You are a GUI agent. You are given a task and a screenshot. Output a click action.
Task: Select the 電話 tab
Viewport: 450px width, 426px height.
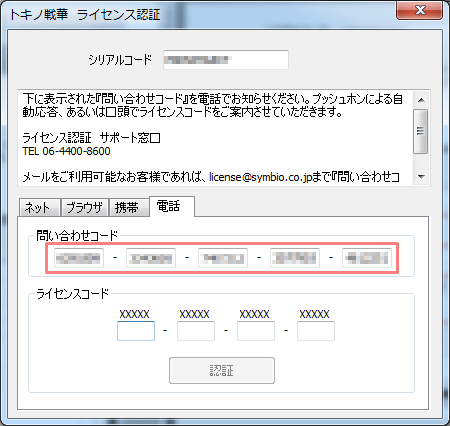point(172,206)
